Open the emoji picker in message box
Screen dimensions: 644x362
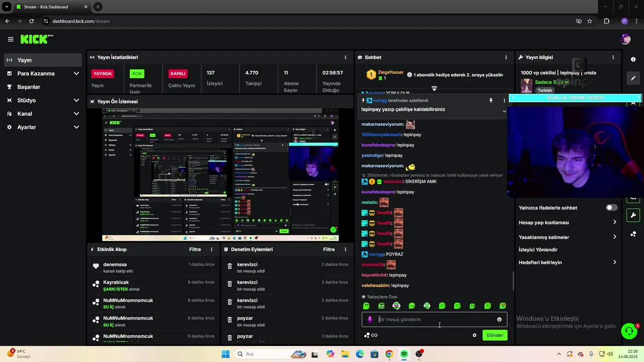[x=499, y=319]
